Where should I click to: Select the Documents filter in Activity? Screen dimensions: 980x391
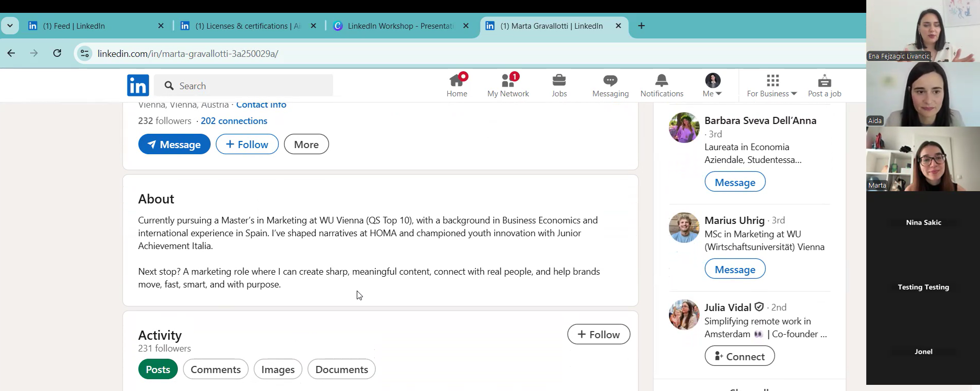[x=342, y=369]
